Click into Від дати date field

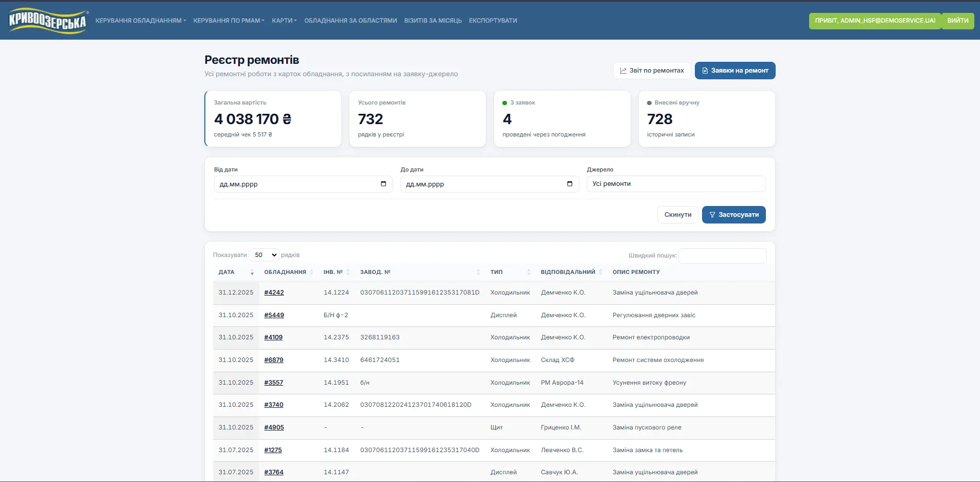[303, 184]
